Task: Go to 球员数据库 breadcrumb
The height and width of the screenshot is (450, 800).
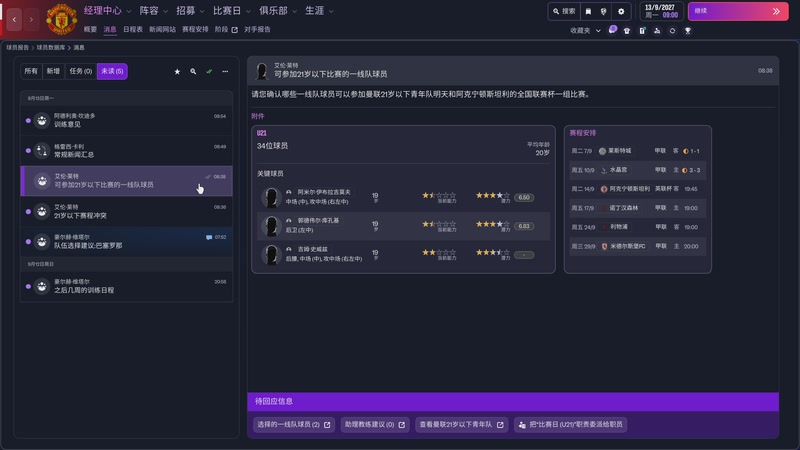Action: click(x=51, y=47)
